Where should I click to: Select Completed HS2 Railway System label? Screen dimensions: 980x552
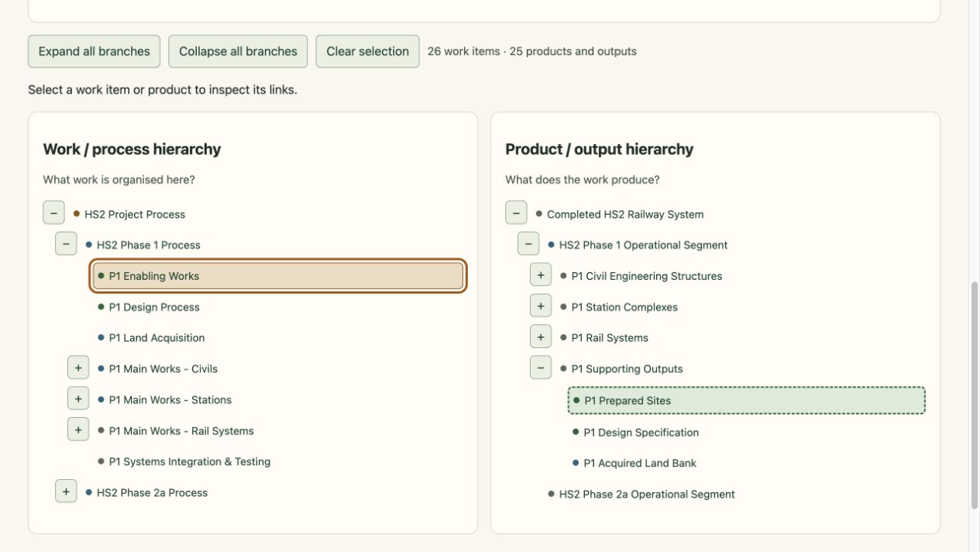625,214
